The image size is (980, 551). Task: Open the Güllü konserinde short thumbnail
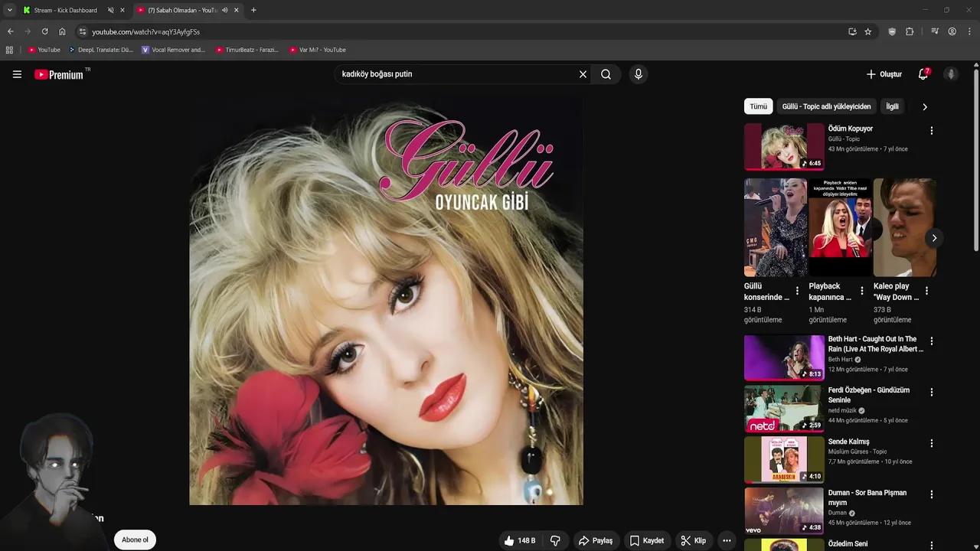776,227
